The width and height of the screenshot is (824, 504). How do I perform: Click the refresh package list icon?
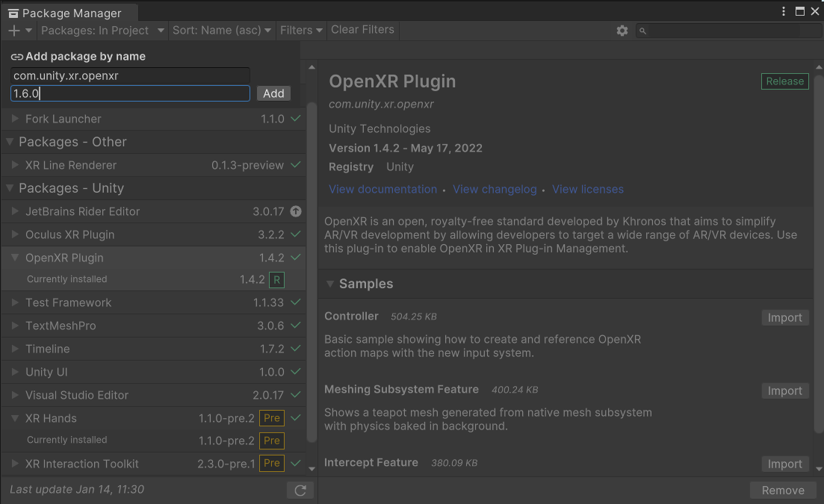[x=300, y=491]
